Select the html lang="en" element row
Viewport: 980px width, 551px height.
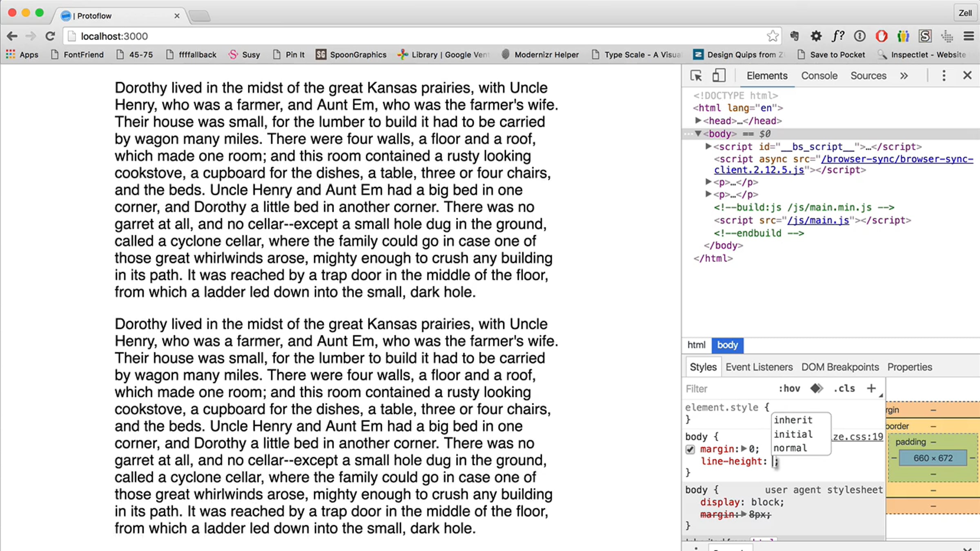point(737,108)
